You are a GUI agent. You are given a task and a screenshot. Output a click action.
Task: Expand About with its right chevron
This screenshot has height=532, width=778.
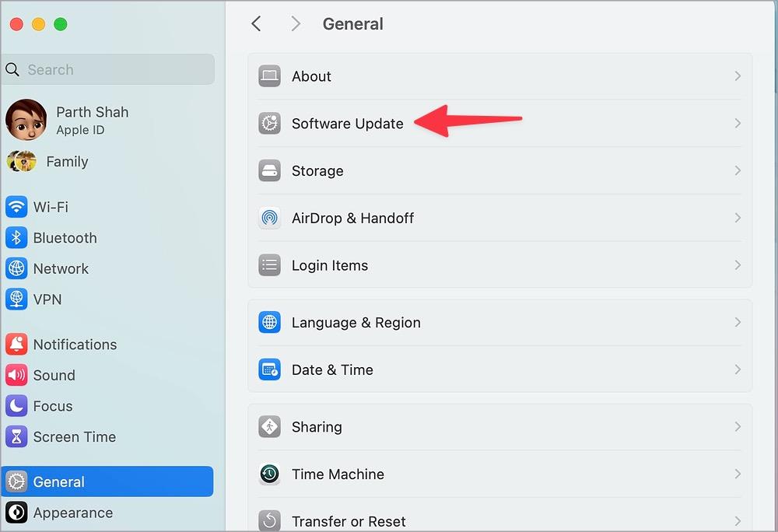pos(738,76)
